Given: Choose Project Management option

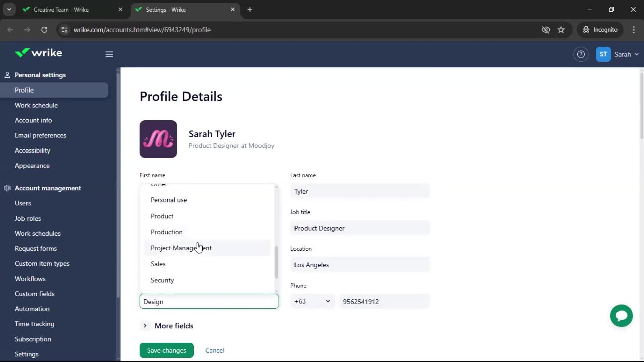Looking at the screenshot, I should click(x=207, y=248).
